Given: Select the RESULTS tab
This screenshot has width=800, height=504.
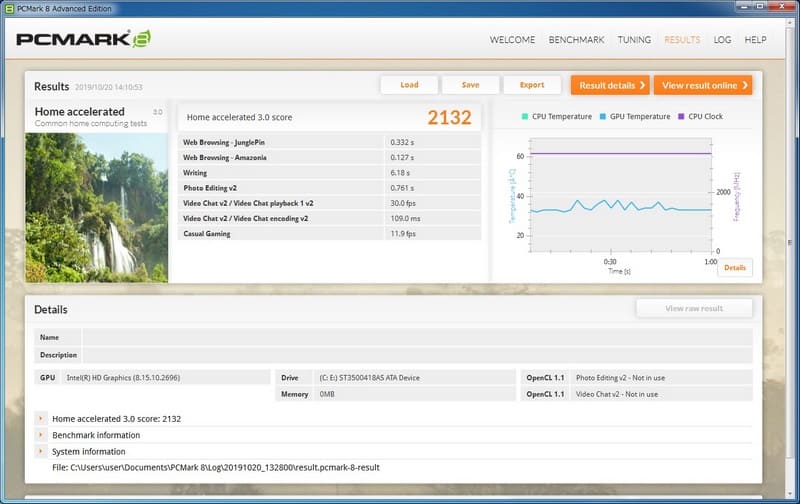Looking at the screenshot, I should [x=682, y=40].
